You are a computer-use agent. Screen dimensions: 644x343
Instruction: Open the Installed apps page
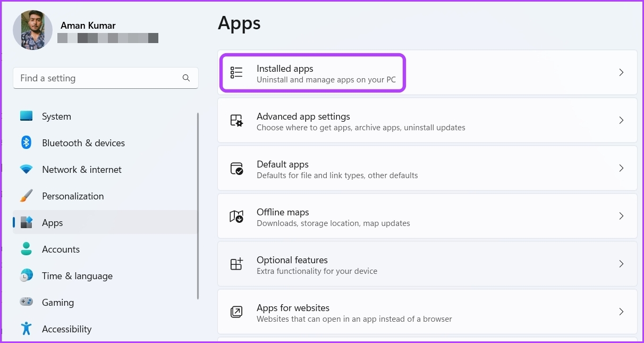click(x=427, y=72)
